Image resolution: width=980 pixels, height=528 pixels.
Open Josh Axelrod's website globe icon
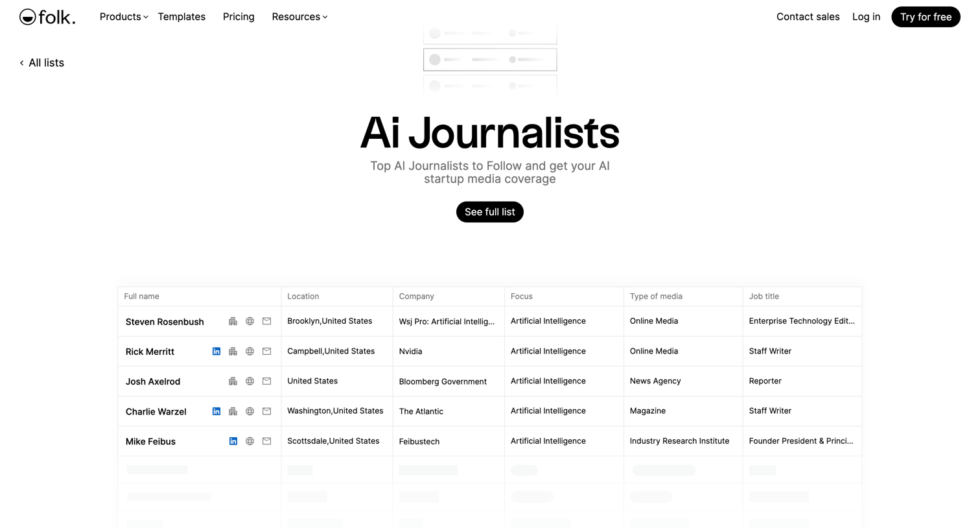(250, 381)
